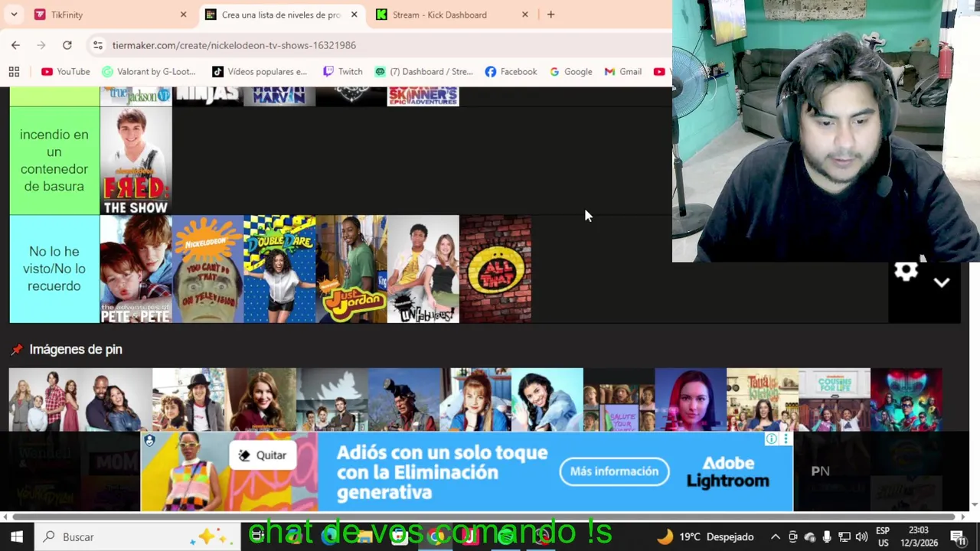
Task: Click the Adobe Lightroom logo text
Action: pyautogui.click(x=728, y=472)
